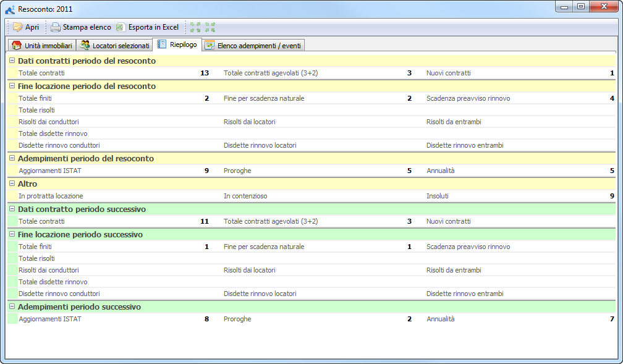Collapse the Fine locazione periodo del resoconto section

pos(12,86)
